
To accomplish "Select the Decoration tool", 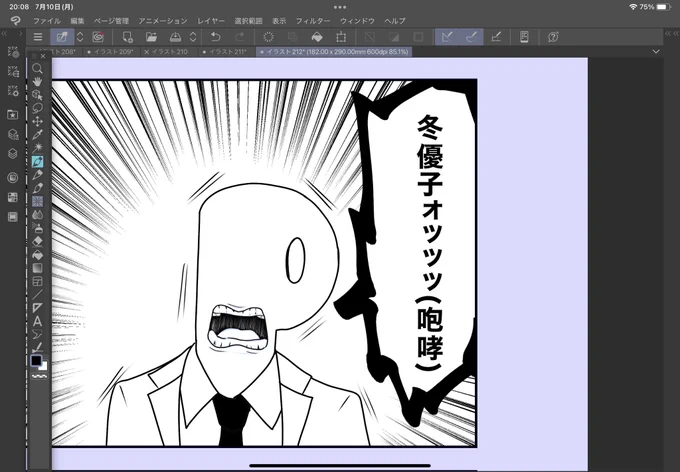I will (x=37, y=201).
